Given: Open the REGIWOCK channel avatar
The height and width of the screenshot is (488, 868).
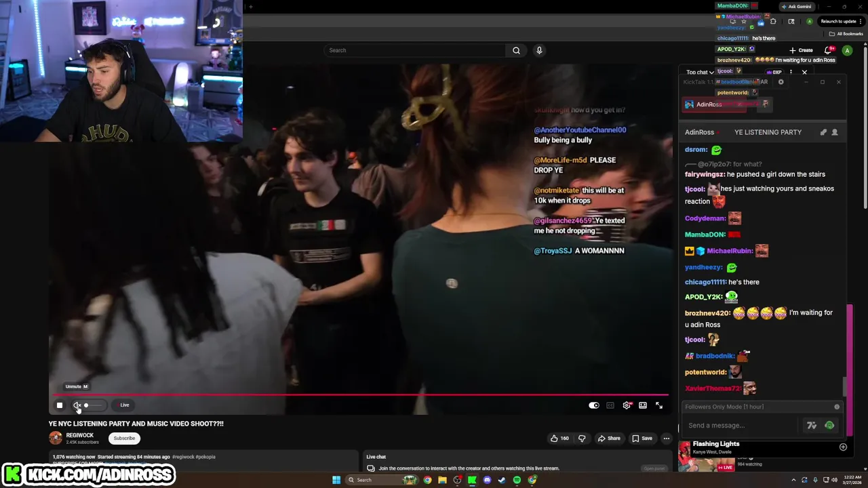Looking at the screenshot, I should (x=56, y=438).
